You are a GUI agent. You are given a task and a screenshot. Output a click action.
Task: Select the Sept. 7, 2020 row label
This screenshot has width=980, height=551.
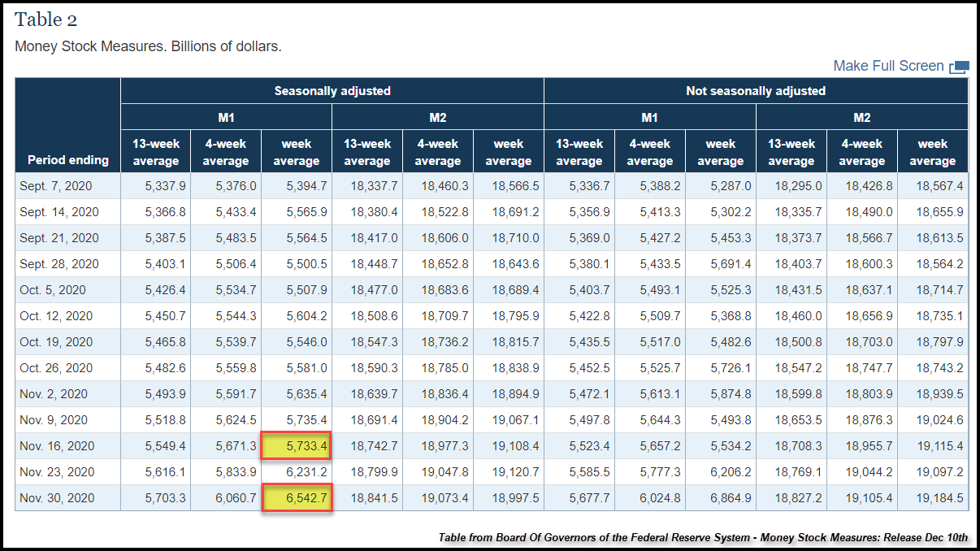[56, 186]
